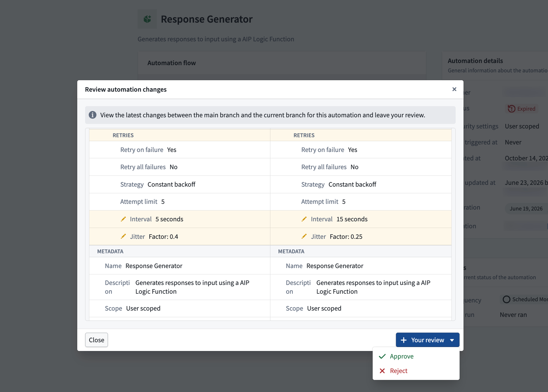Choose Reject from the review menu
Viewport: 548px width, 392px height.
pyautogui.click(x=416, y=371)
